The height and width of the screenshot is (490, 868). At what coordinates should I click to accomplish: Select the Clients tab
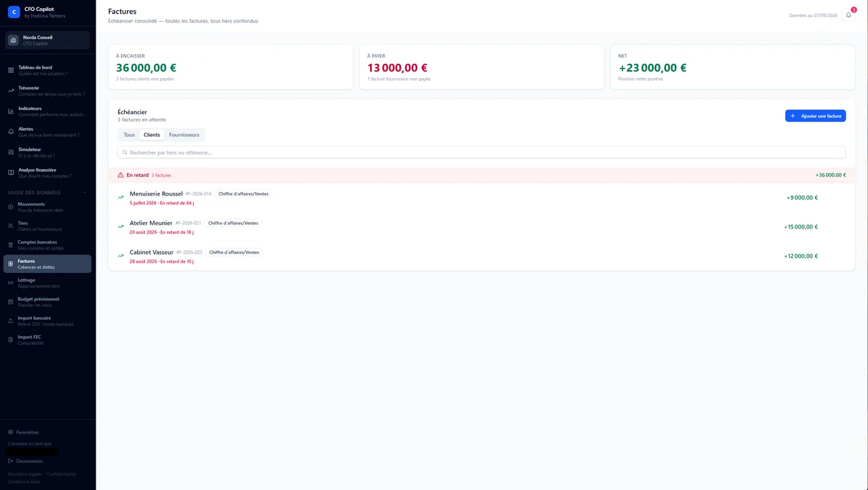coord(152,135)
